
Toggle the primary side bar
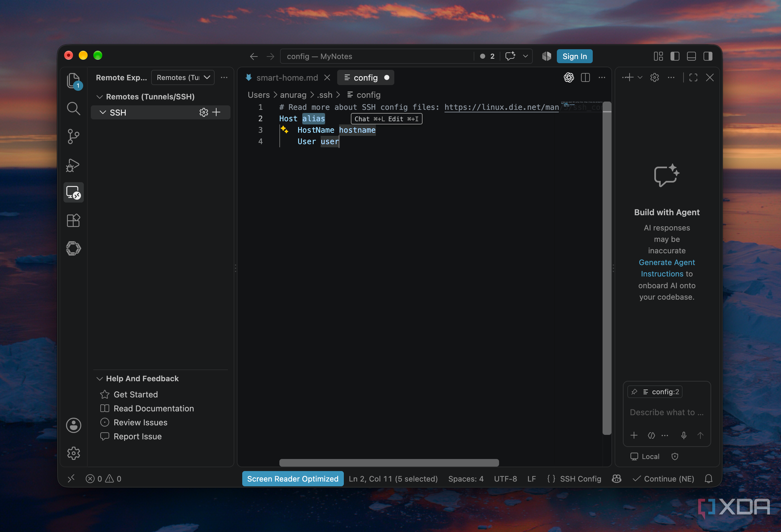674,56
